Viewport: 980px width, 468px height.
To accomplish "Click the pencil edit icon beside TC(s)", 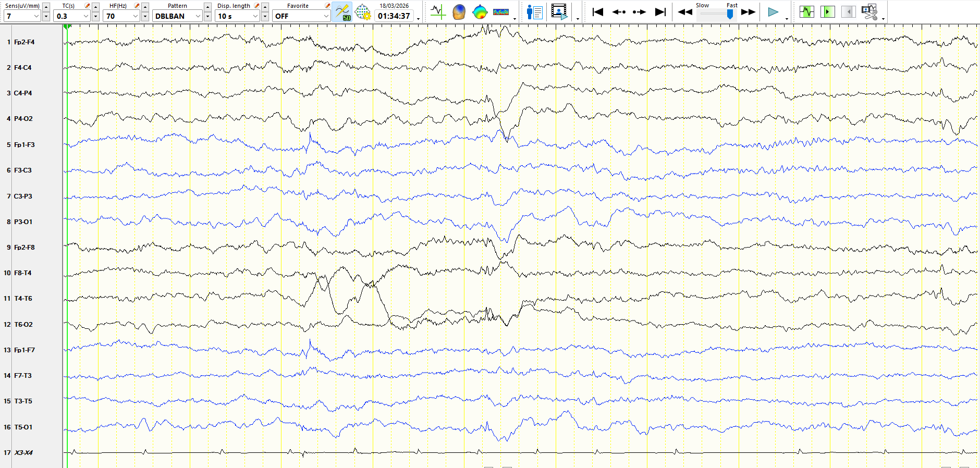I will click(x=87, y=6).
